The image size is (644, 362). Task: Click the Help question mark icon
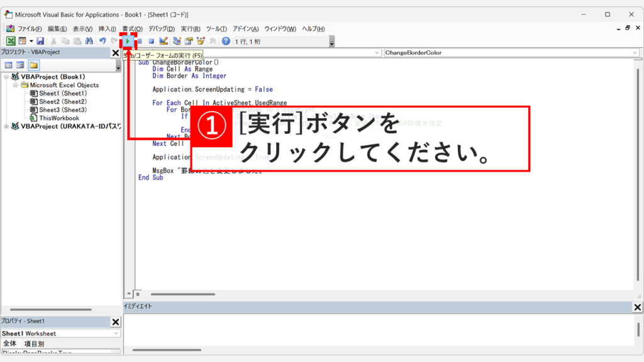tap(225, 40)
